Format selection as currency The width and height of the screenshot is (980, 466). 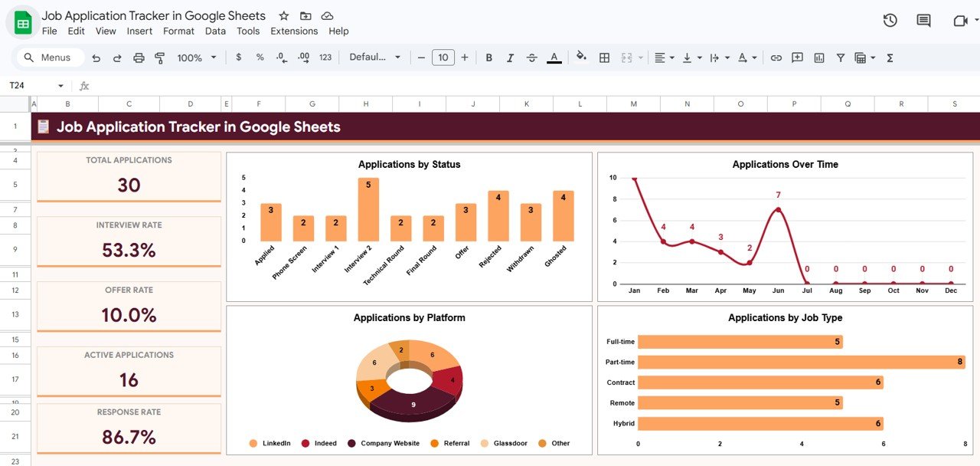[238, 57]
